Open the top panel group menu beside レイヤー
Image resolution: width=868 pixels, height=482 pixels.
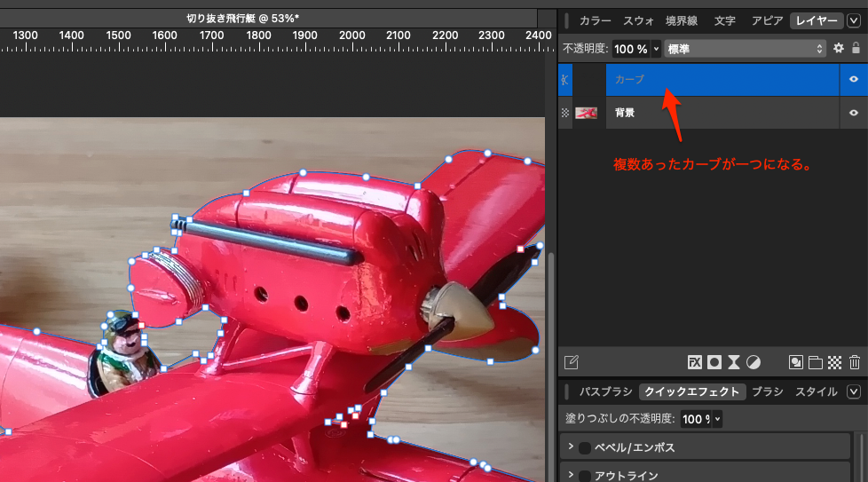click(x=854, y=21)
